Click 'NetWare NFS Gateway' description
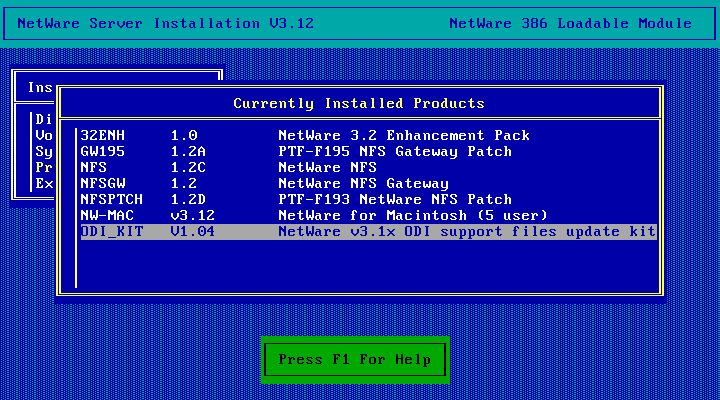 tap(363, 184)
